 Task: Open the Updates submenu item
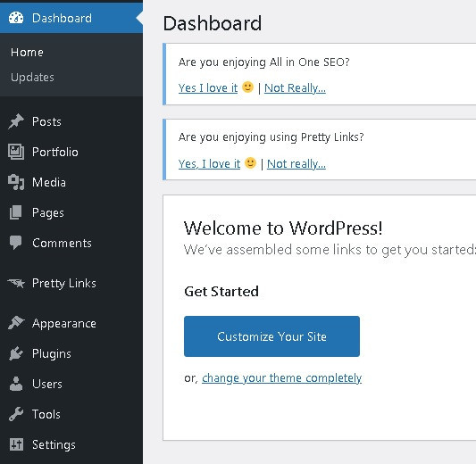[x=32, y=78]
